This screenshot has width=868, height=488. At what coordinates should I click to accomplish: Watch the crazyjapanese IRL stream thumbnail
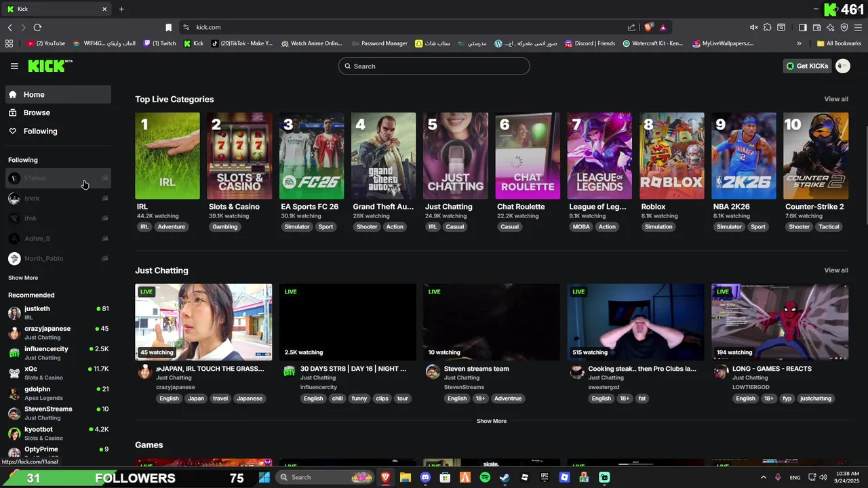(203, 322)
